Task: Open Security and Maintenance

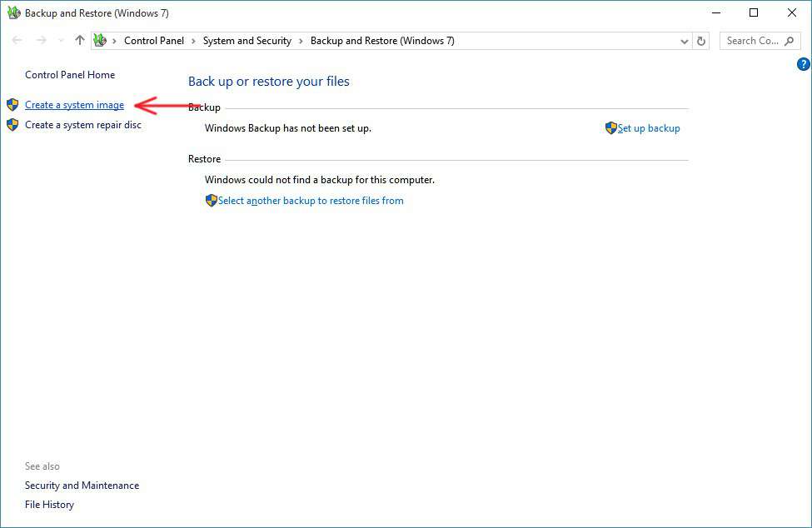Action: pos(82,486)
